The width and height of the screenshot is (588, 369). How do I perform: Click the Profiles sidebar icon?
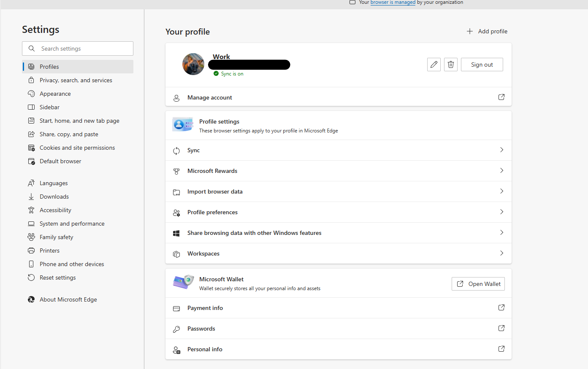coord(31,67)
